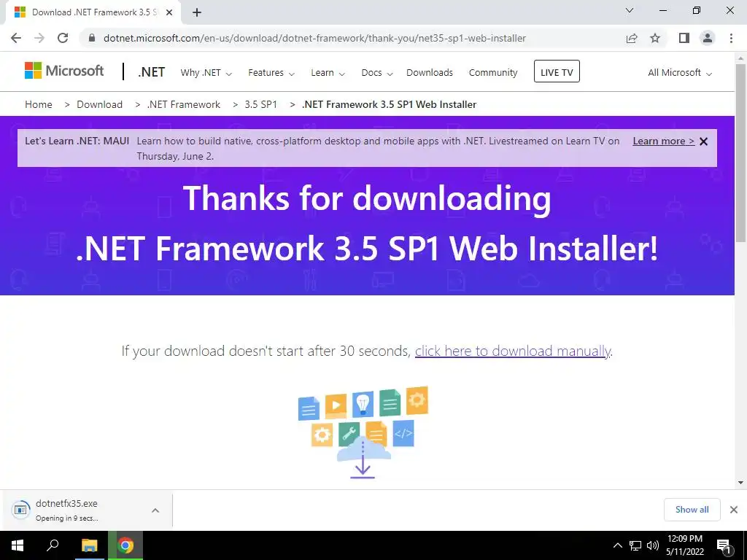747x560 pixels.
Task: Open the Windows Start menu
Action: pos(18,545)
